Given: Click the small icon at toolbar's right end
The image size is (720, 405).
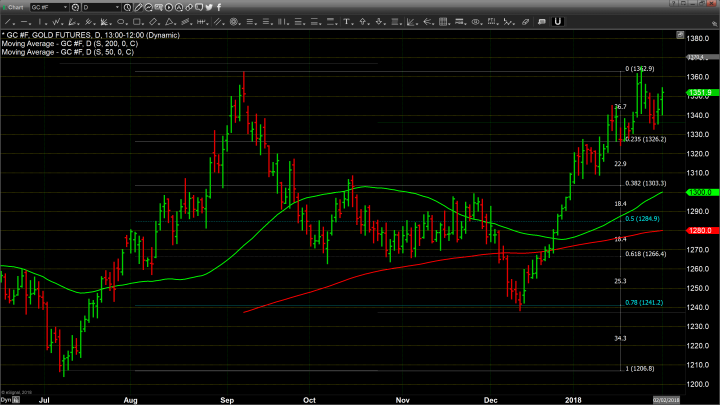Looking at the screenshot, I should pyautogui.click(x=714, y=23).
